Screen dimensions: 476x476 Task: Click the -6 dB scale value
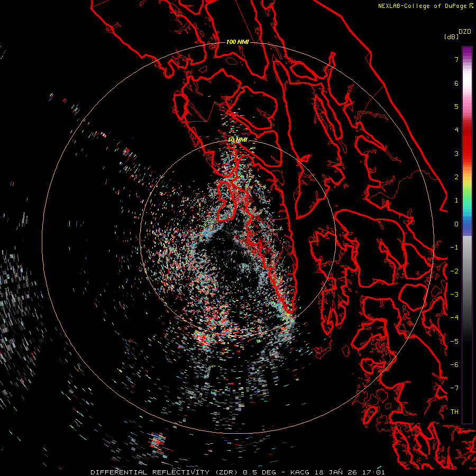coord(454,365)
